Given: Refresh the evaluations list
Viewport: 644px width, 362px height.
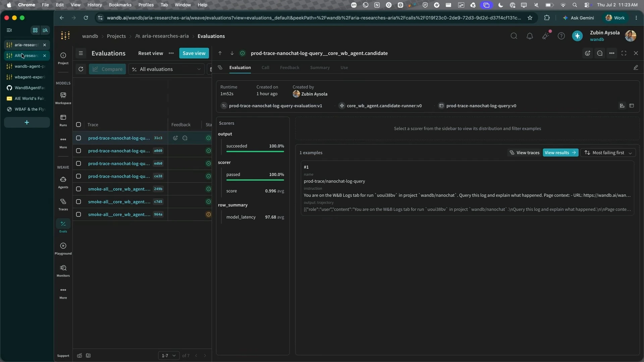Looking at the screenshot, I should coord(81,69).
